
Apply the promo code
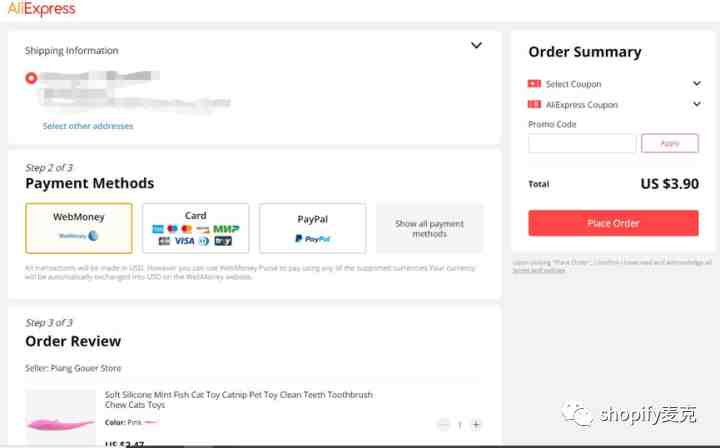(670, 143)
